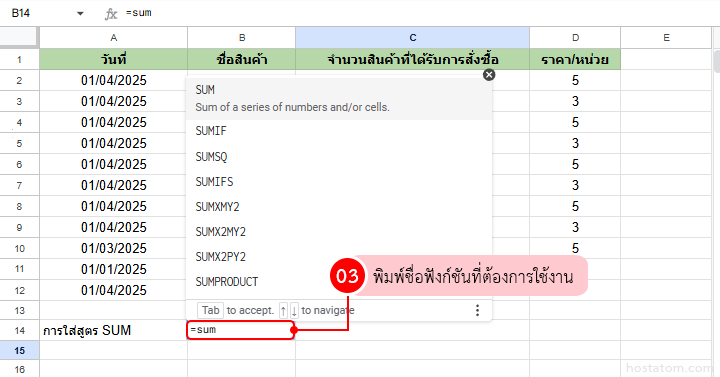
Task: Open the Name box dropdown arrow
Action: coord(80,13)
